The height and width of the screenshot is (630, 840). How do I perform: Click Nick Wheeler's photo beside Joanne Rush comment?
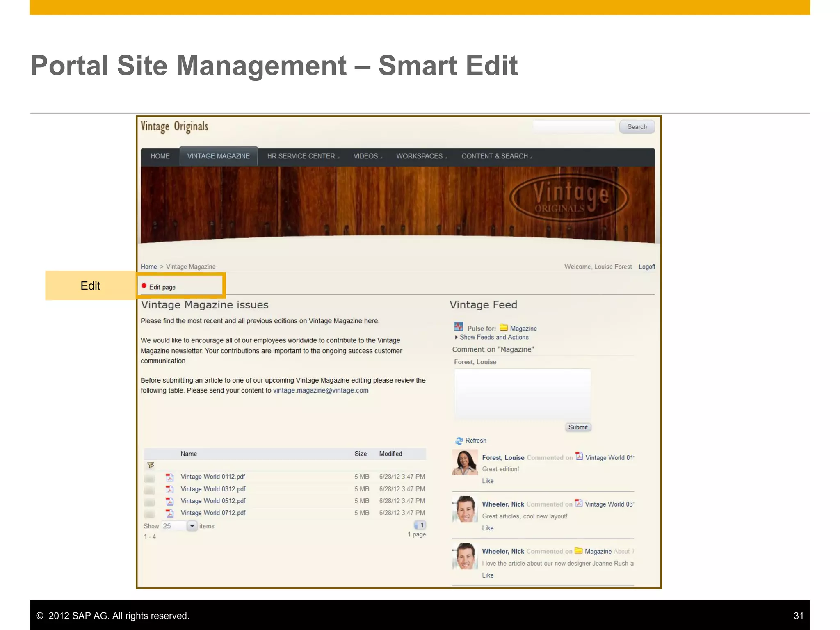465,556
